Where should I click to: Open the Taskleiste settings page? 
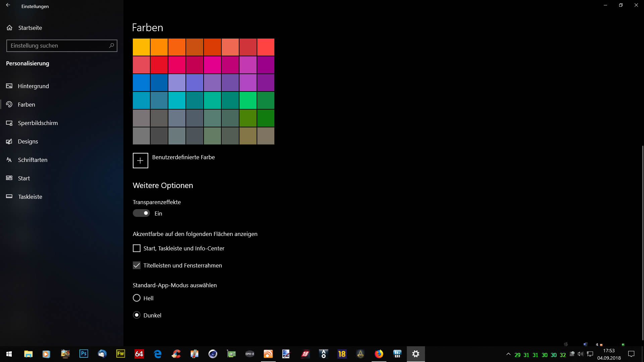(x=30, y=197)
